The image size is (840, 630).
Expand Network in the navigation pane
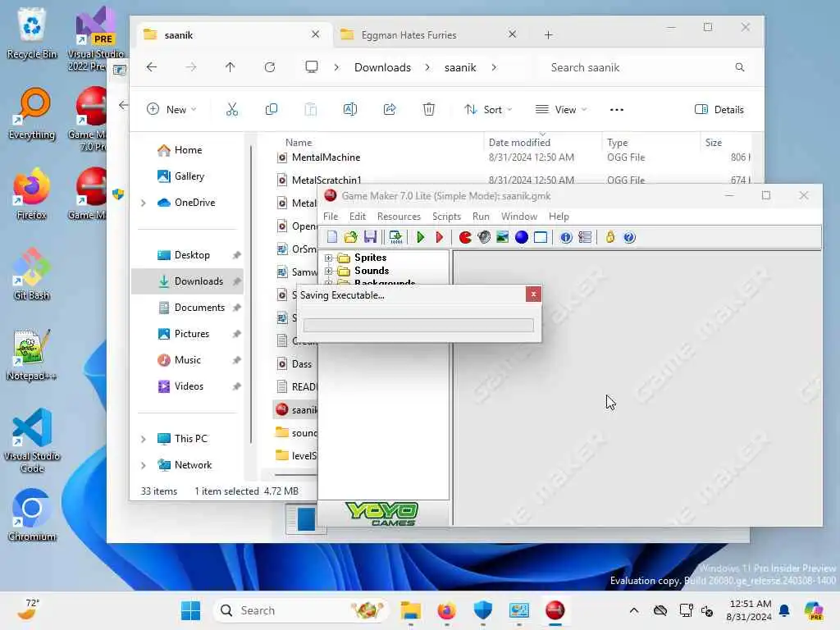click(143, 465)
